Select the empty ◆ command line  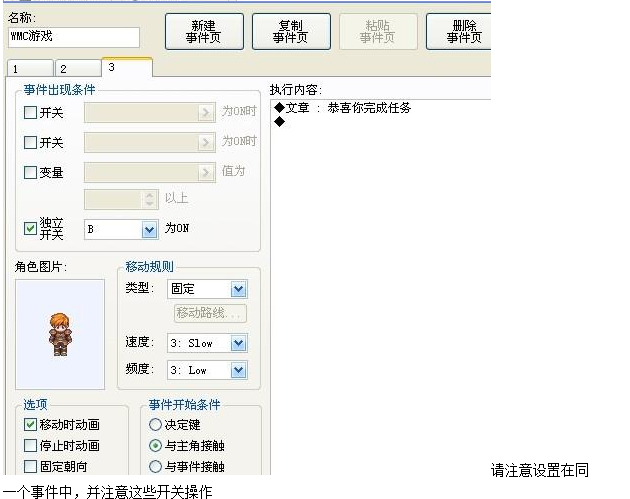click(279, 121)
